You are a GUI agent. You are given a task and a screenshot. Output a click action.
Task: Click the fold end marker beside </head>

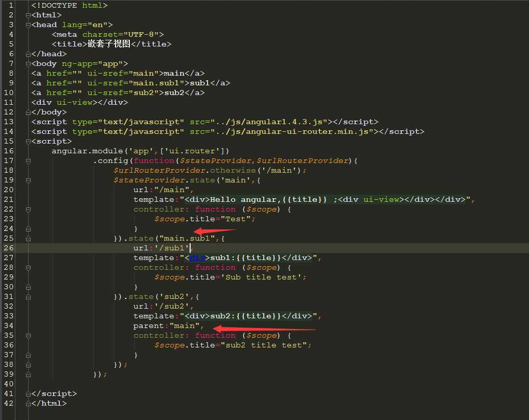[x=28, y=54]
